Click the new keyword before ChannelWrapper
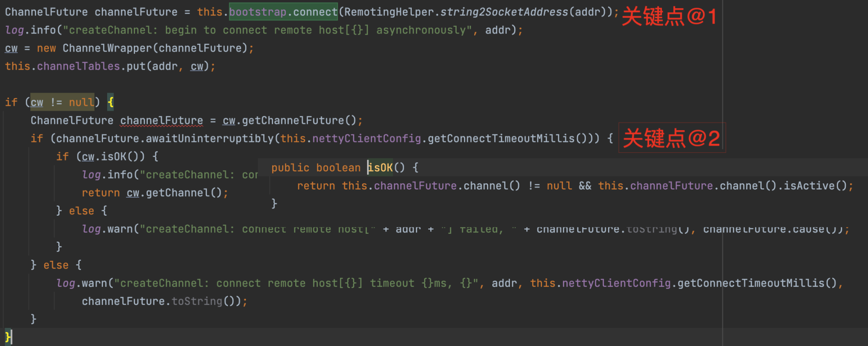Viewport: 868px width, 346px height. coord(46,48)
